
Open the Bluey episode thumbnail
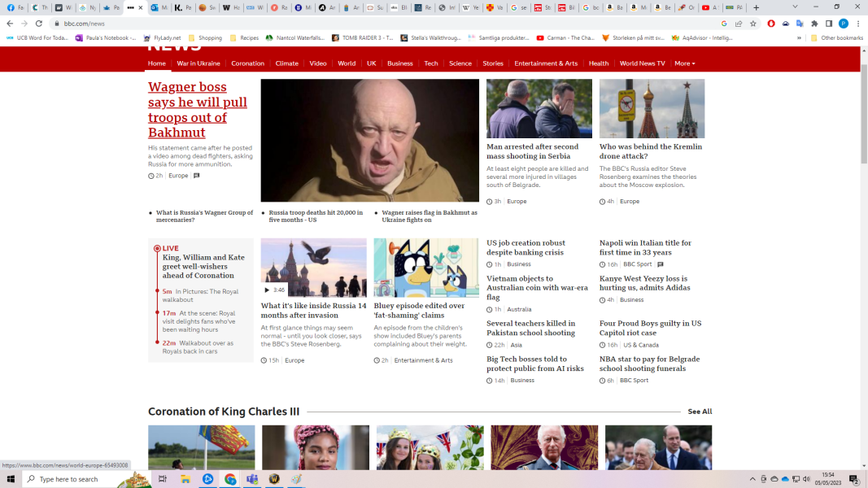pyautogui.click(x=426, y=268)
